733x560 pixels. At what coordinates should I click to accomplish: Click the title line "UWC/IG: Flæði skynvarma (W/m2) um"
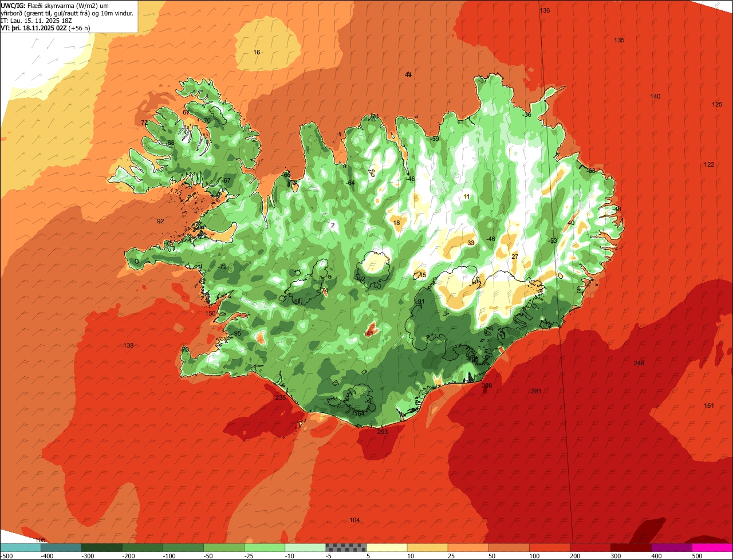coord(55,6)
